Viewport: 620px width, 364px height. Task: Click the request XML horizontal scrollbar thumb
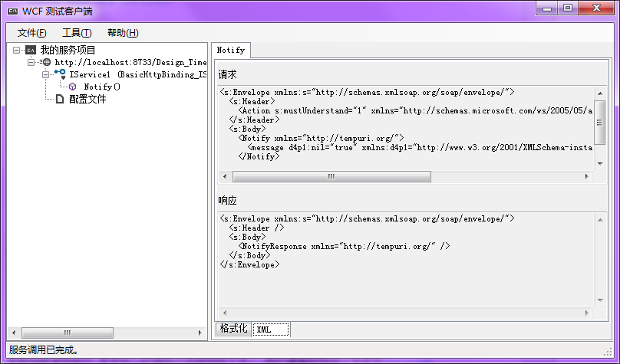coord(331,176)
